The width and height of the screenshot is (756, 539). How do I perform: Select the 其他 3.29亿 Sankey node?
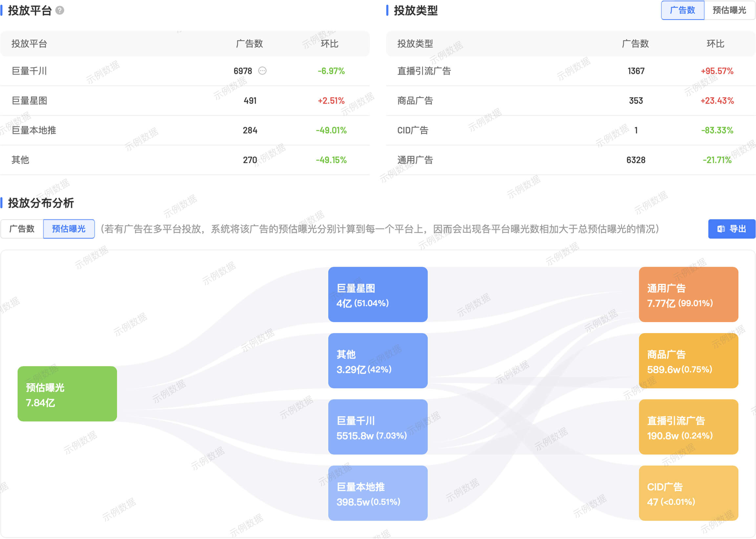(x=378, y=361)
